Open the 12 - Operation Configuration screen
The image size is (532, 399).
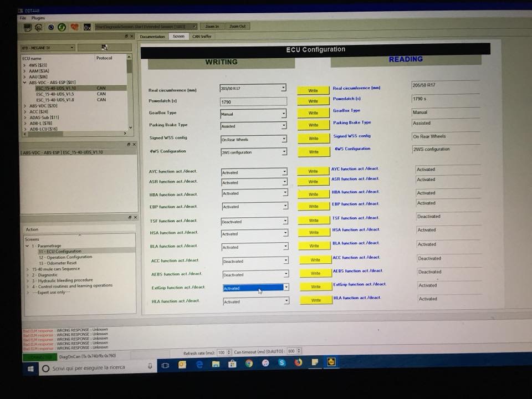click(x=65, y=257)
